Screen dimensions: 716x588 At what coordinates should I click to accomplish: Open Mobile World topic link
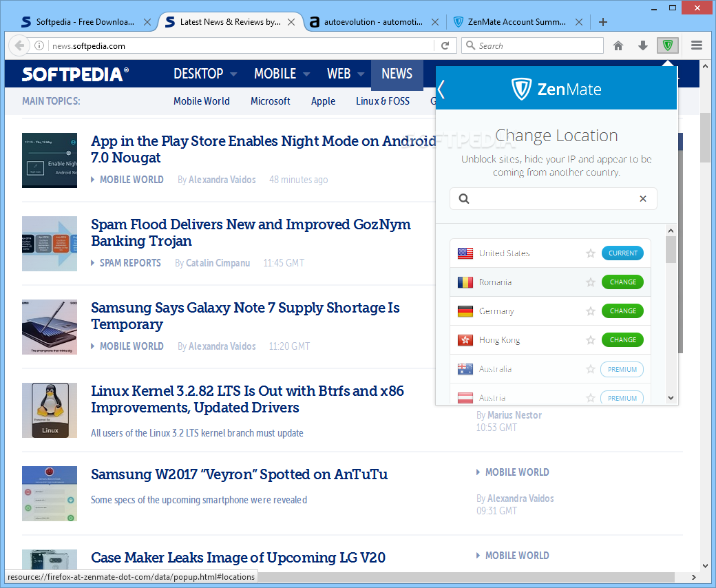tap(201, 101)
